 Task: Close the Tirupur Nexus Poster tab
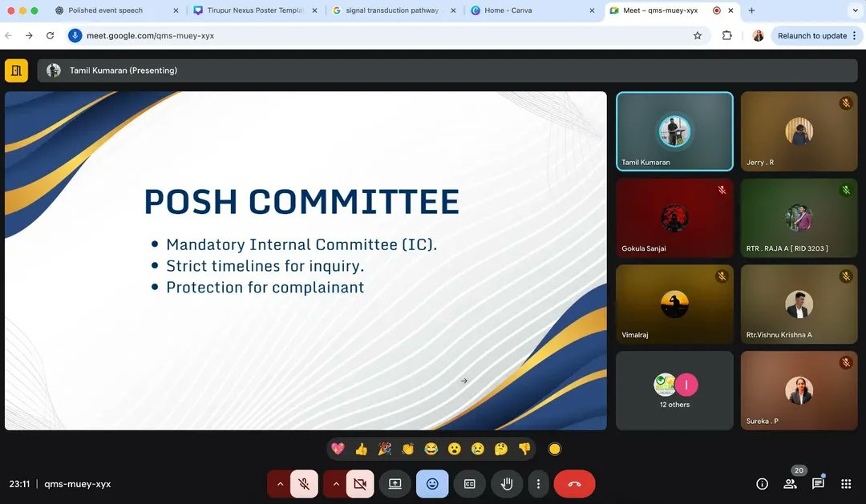coord(315,10)
